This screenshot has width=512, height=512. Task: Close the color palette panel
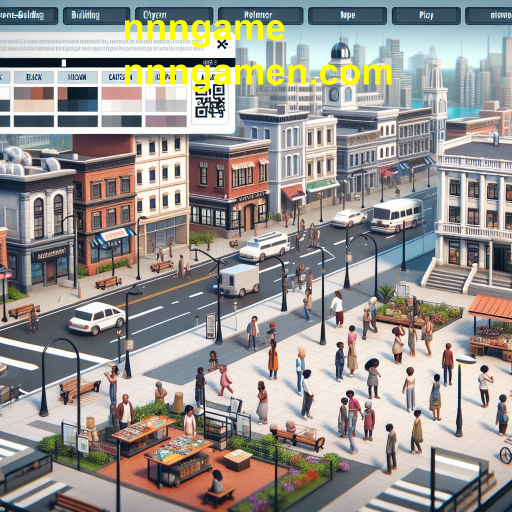click(222, 44)
